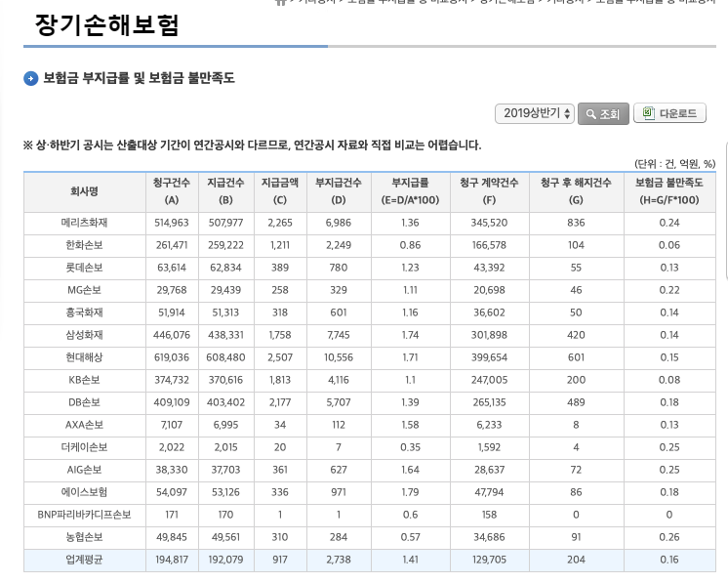Click the 다운로드 download button
Viewport: 728px width, 583px height.
[669, 113]
